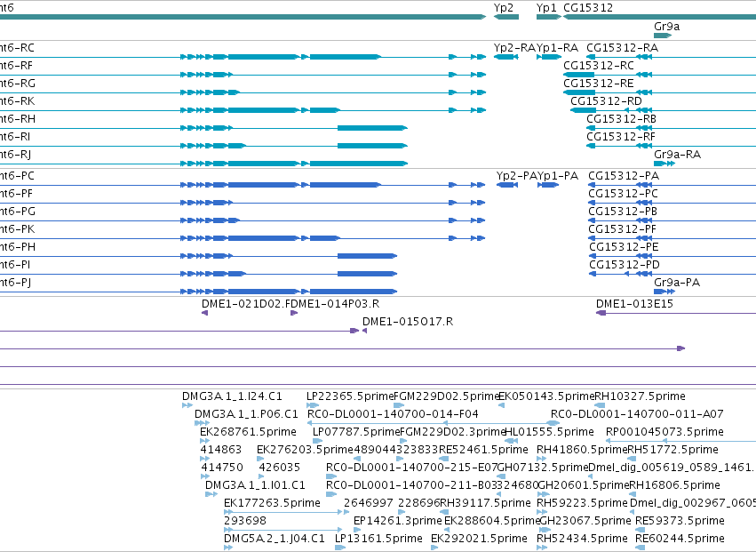This screenshot has width=756, height=552.
Task: Click the RC0-DL0001-140700-014-F04 label
Action: (x=393, y=414)
